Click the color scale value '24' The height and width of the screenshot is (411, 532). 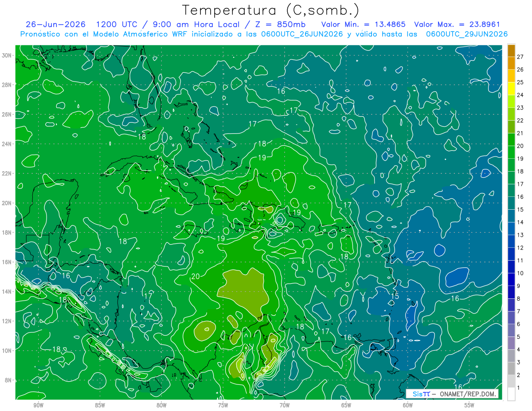(520, 95)
